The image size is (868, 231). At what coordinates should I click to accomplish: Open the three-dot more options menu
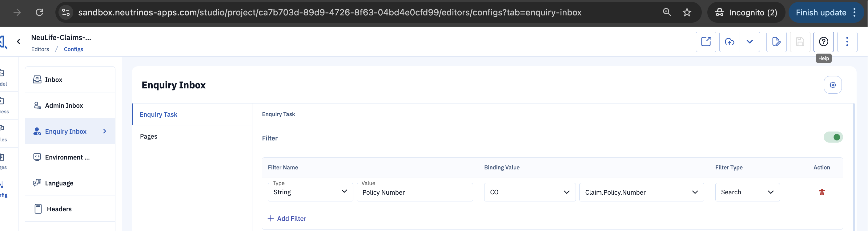[x=847, y=42]
